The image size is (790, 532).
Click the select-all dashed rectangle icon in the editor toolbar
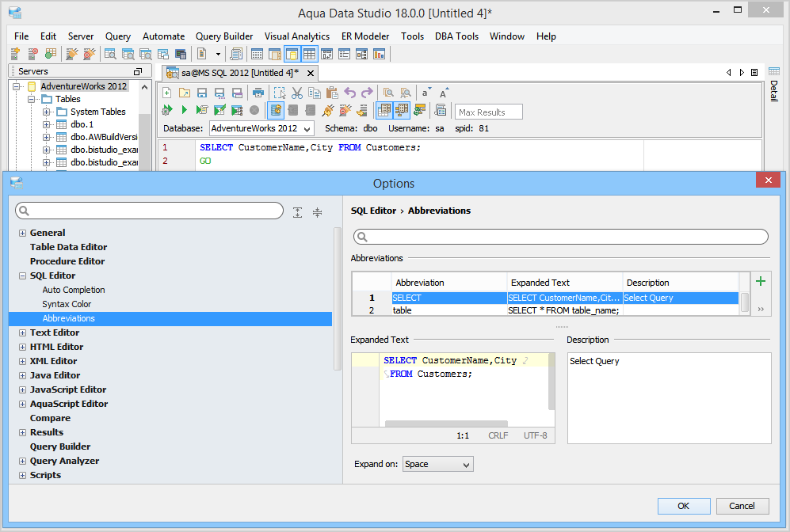[x=279, y=93]
